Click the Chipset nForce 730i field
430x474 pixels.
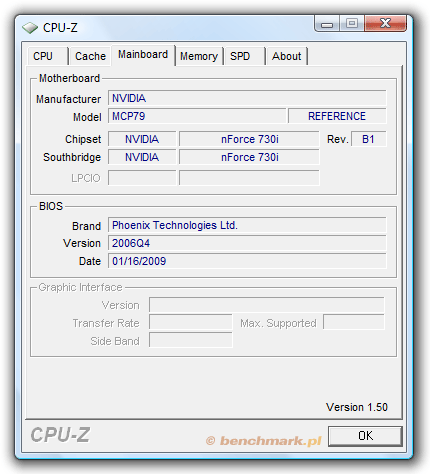[249, 139]
